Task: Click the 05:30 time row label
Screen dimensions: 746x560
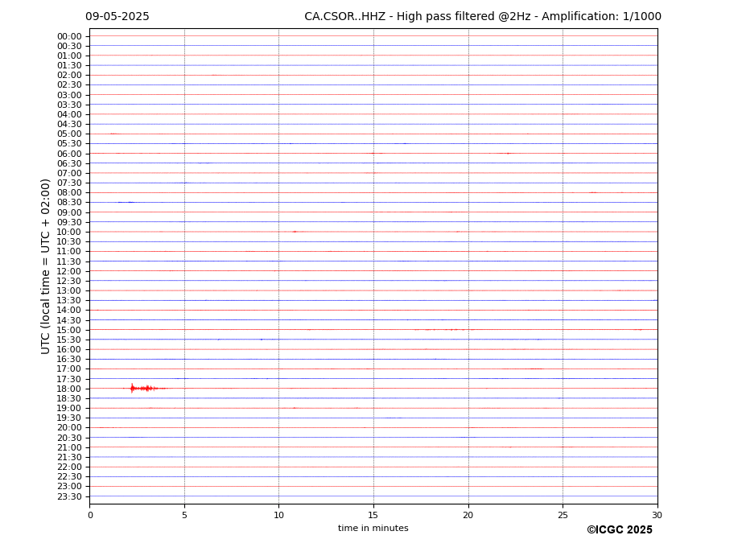Action: [69, 144]
